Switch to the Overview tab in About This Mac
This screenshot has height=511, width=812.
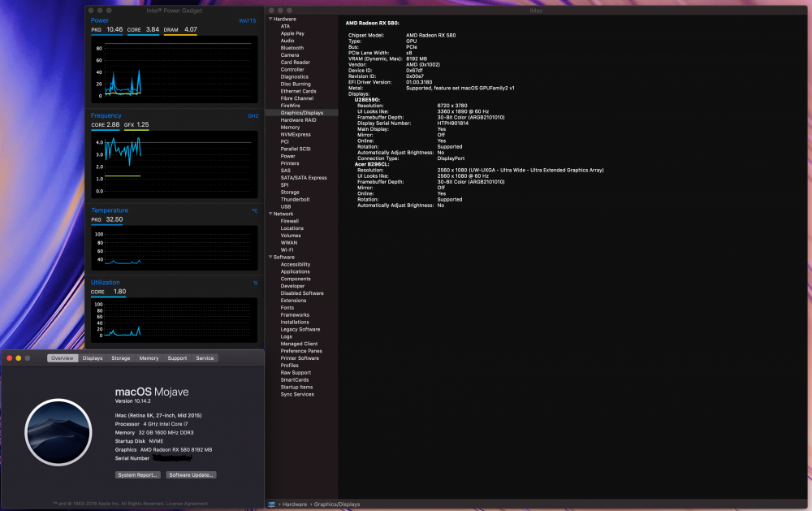coord(63,358)
